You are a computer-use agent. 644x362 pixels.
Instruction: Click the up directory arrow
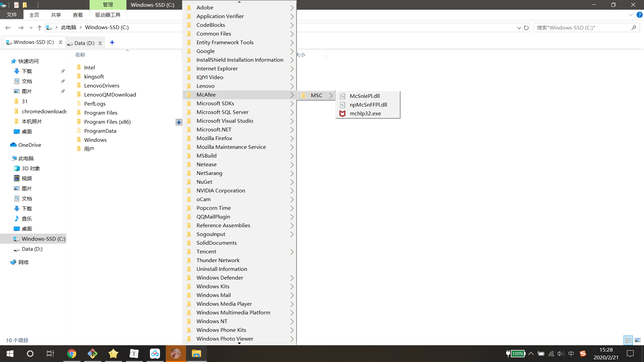tap(40, 28)
